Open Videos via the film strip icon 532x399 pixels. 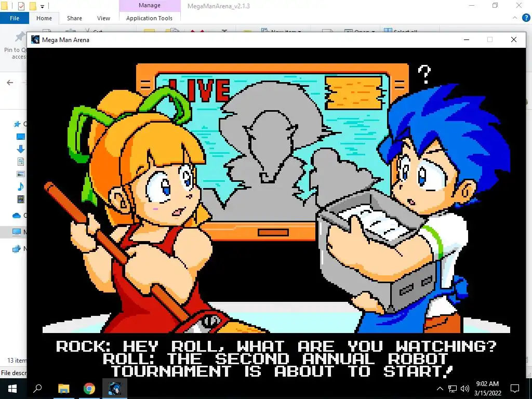point(21,199)
